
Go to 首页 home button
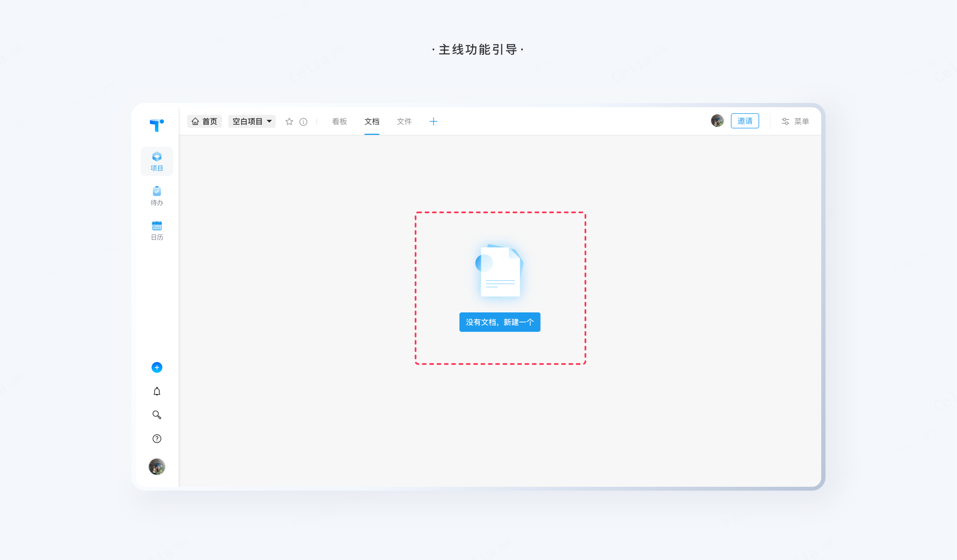[204, 121]
